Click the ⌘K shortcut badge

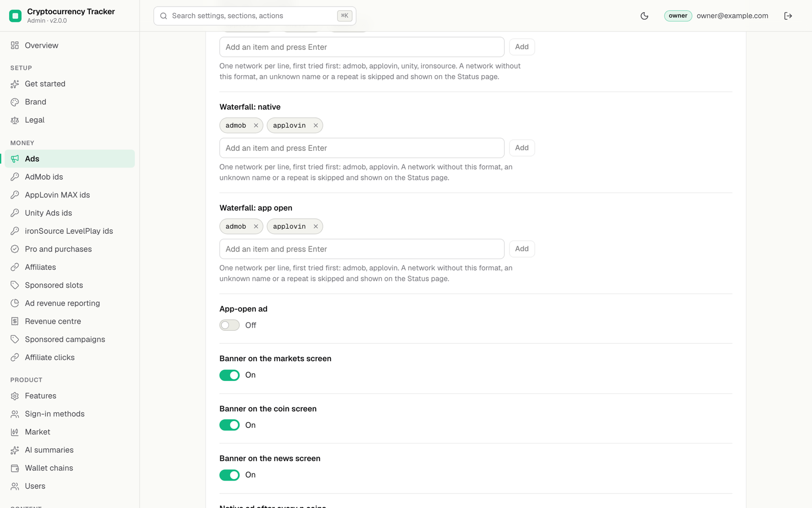click(x=345, y=16)
